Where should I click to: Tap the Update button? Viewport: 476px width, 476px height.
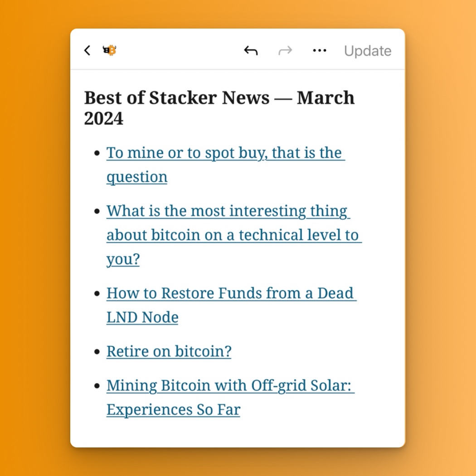pos(368,51)
